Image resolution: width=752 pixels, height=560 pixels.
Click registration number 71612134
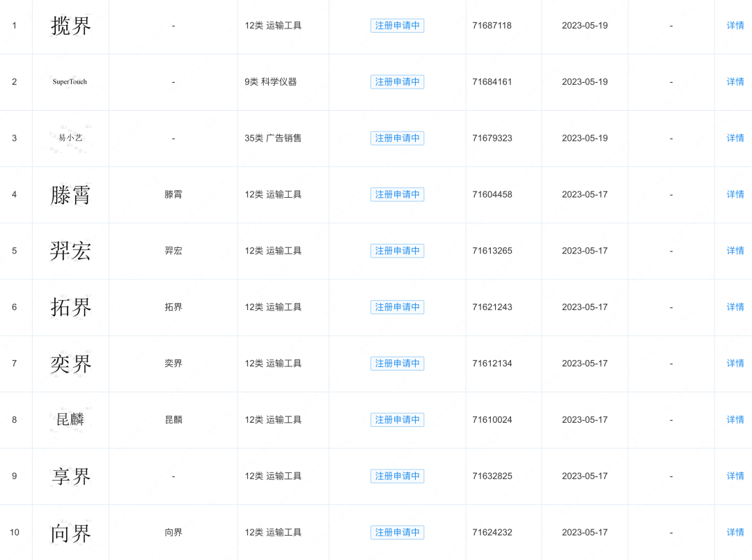click(x=492, y=364)
